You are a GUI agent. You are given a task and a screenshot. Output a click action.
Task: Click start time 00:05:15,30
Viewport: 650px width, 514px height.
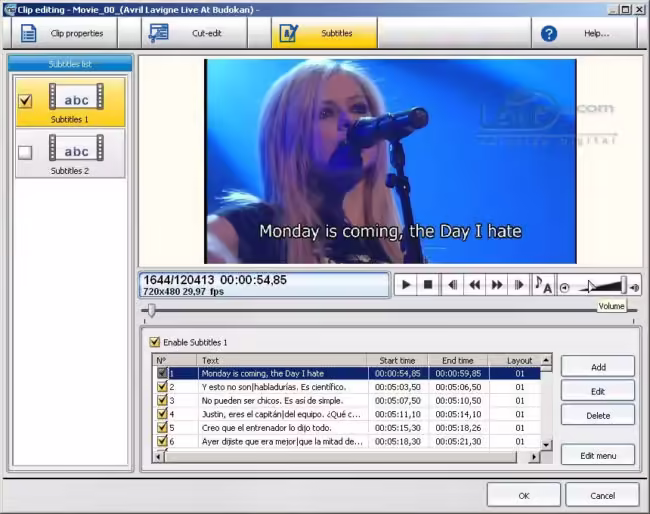click(398, 428)
